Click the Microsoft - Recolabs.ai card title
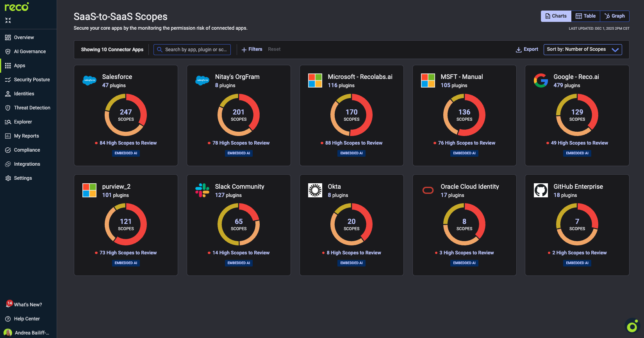Viewport: 644px width, 338px height. [x=360, y=77]
